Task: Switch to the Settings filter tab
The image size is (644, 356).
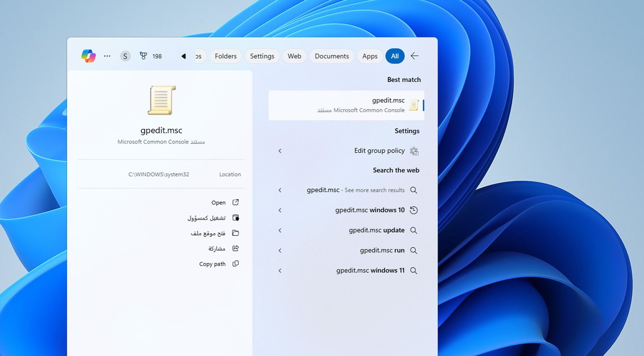Action: (262, 56)
